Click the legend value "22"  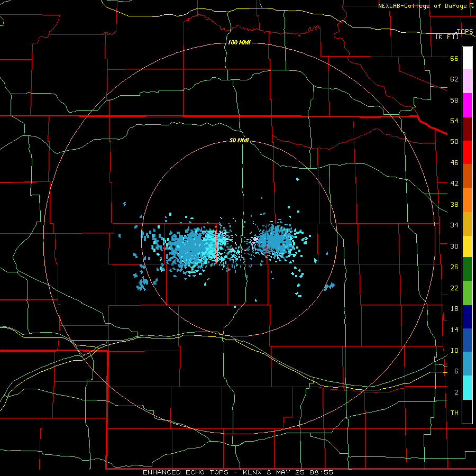point(454,288)
